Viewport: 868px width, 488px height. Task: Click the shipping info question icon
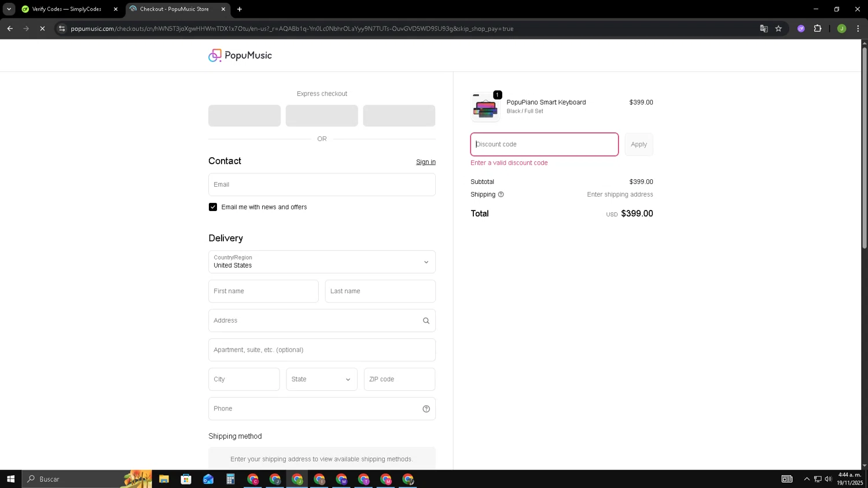[x=501, y=195]
